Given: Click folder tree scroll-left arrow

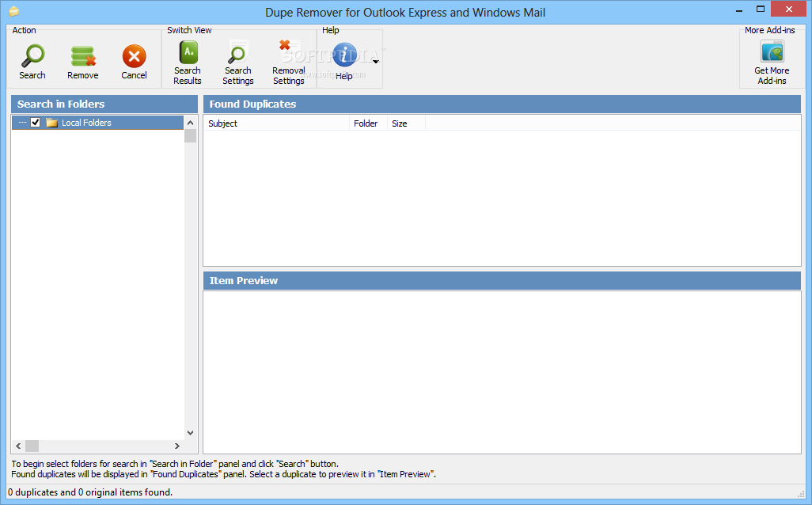Looking at the screenshot, I should click(19, 446).
